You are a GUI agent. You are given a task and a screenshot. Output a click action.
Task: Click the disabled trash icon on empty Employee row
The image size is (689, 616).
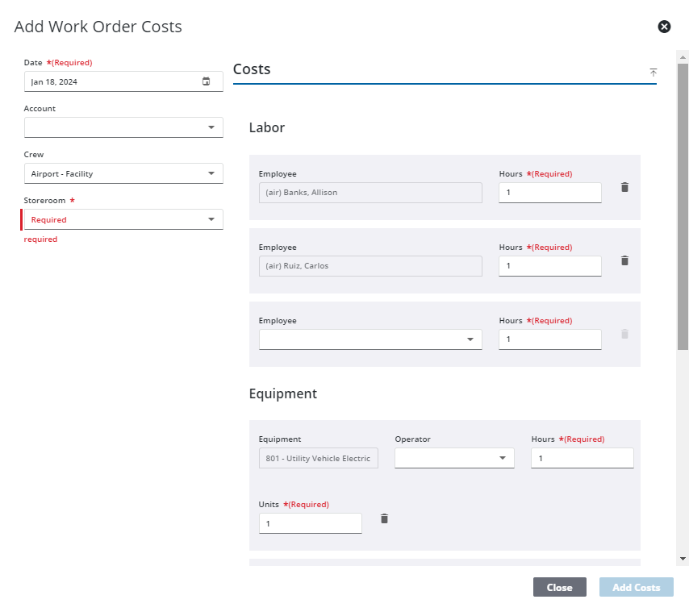click(624, 334)
